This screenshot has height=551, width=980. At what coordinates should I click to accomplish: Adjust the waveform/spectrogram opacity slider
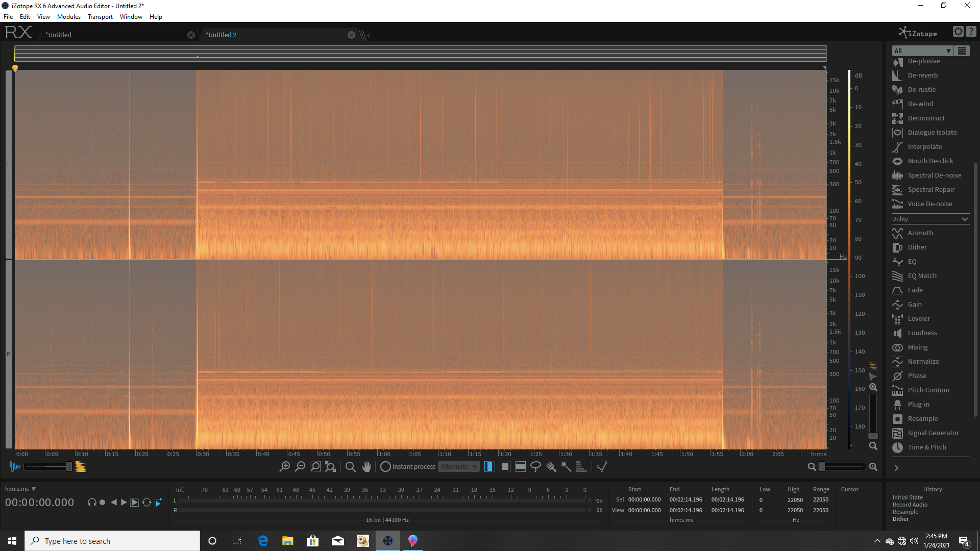69,466
